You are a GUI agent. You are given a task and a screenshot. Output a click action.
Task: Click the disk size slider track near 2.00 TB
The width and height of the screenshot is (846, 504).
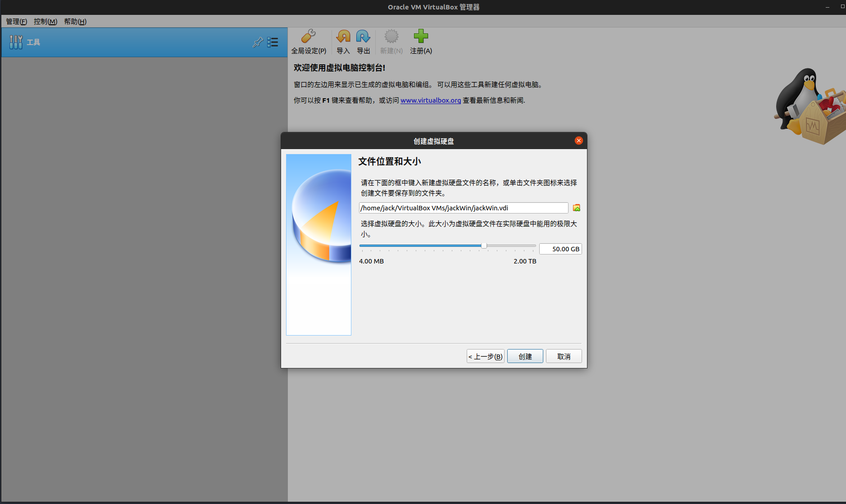coord(533,246)
